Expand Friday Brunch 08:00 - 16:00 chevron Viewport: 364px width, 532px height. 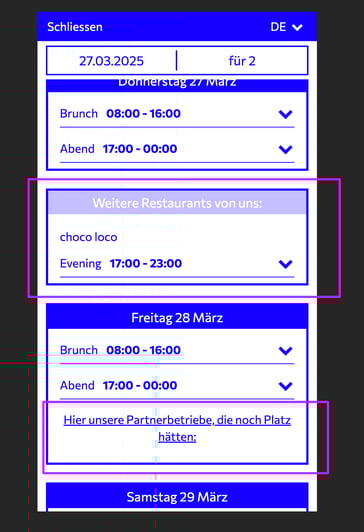(286, 350)
